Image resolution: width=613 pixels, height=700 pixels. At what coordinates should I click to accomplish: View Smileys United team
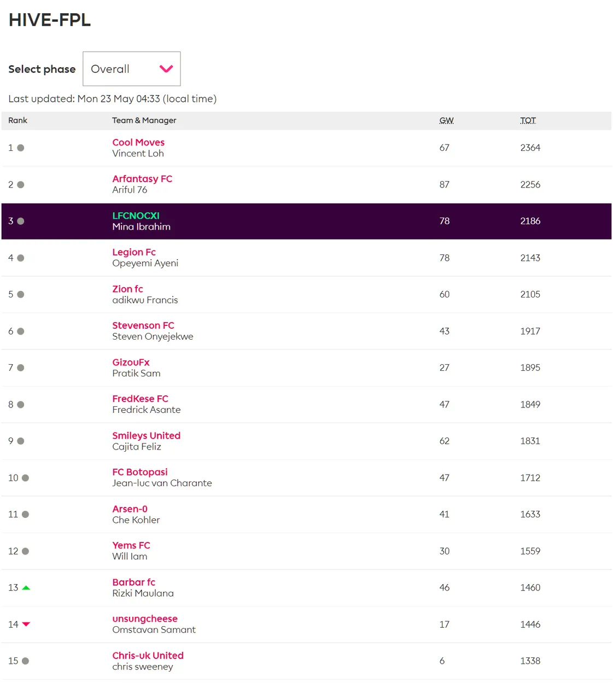[146, 435]
